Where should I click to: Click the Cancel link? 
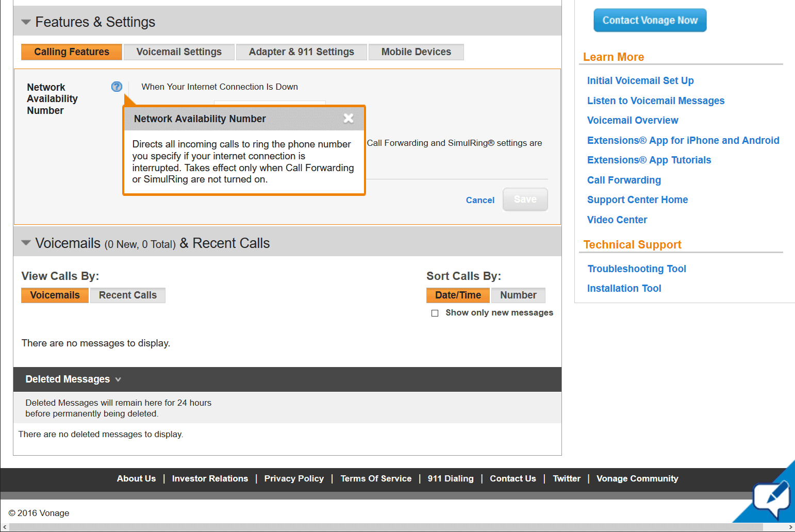pyautogui.click(x=480, y=200)
